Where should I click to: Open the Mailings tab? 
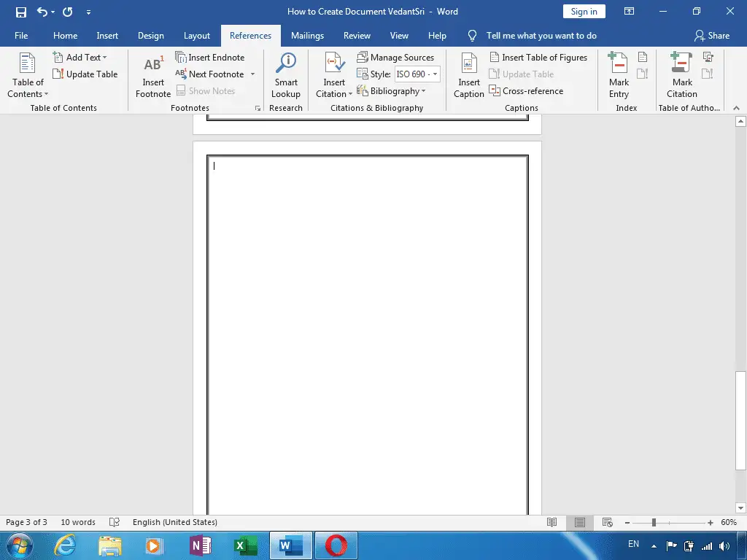[307, 36]
